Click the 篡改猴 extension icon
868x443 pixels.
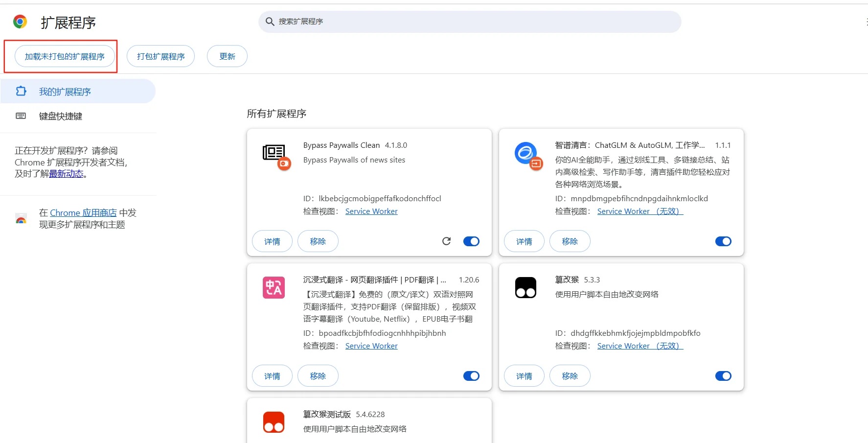click(525, 288)
